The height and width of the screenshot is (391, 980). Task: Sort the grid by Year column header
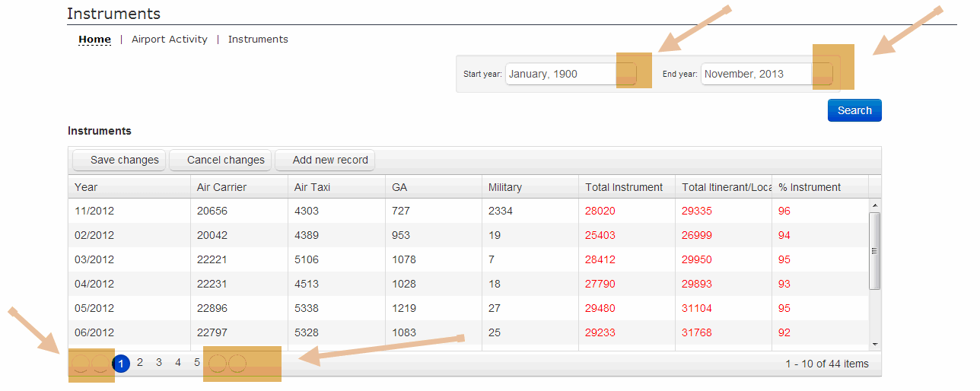click(x=86, y=187)
